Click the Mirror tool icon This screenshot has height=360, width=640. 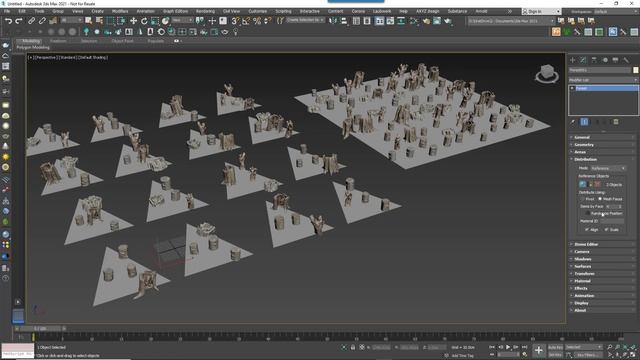[333, 20]
